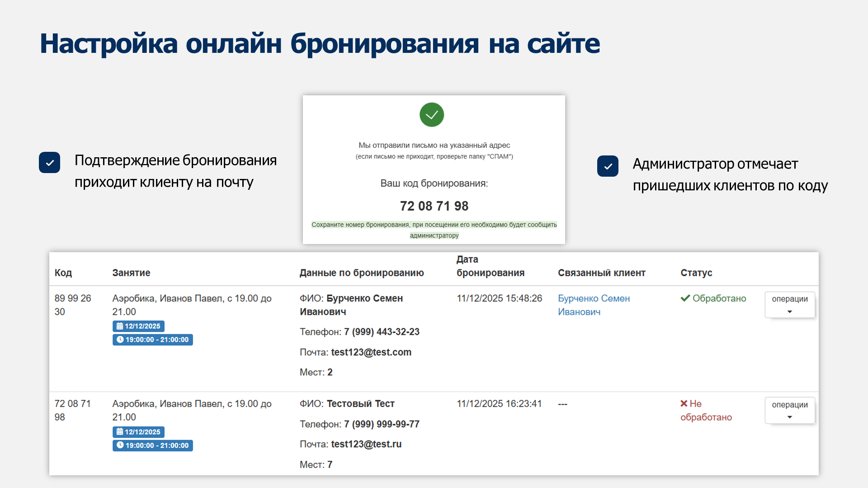Click the large code '72 08 71 98' in confirmation
The width and height of the screenshot is (868, 488).
click(434, 206)
